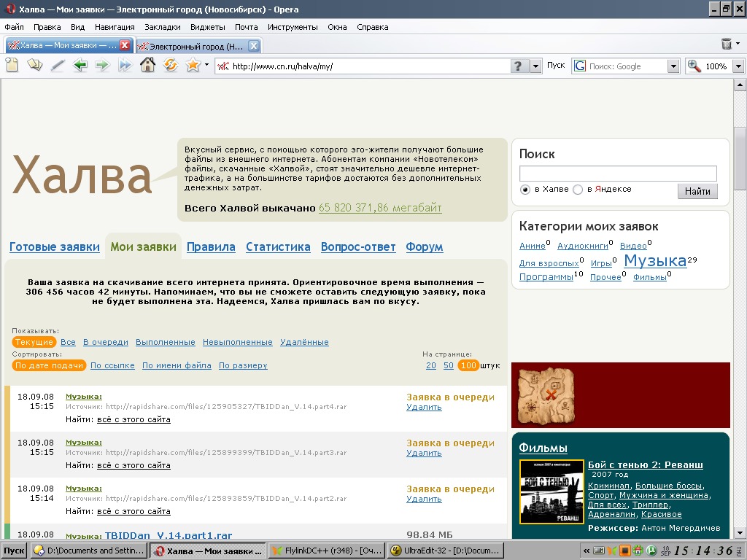The height and width of the screenshot is (560, 747).
Task: Click the vertical scrollbar down arrow
Action: tap(740, 533)
